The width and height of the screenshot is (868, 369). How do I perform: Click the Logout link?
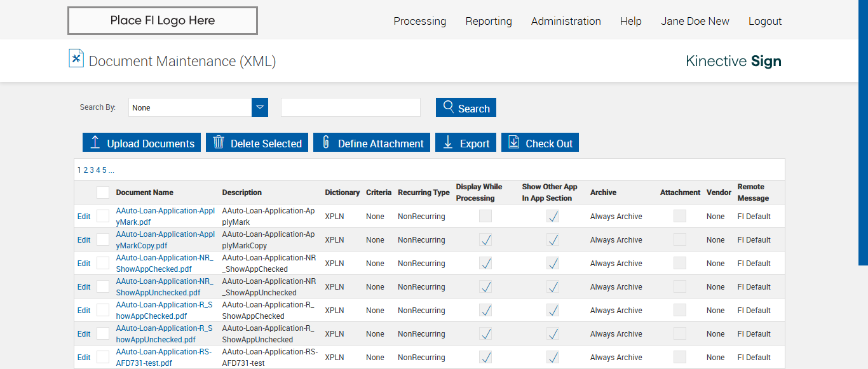point(764,21)
